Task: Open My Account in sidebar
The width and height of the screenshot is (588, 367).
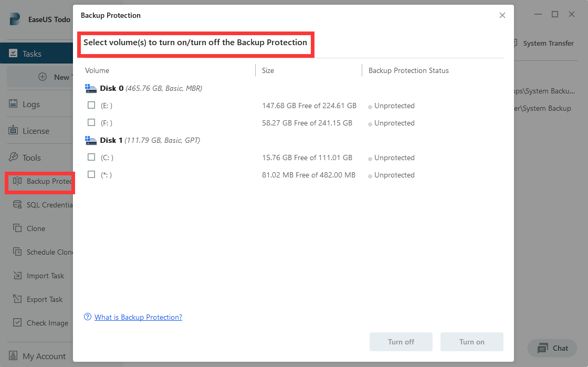Action: point(44,356)
